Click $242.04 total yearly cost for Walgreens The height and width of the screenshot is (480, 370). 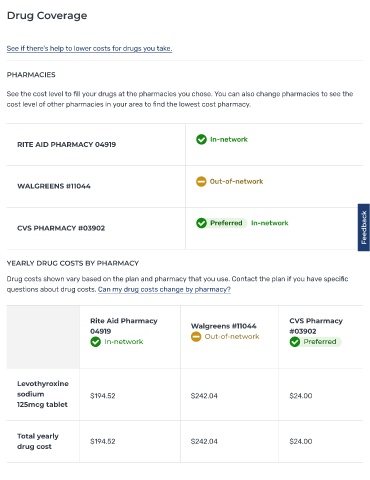tap(204, 442)
